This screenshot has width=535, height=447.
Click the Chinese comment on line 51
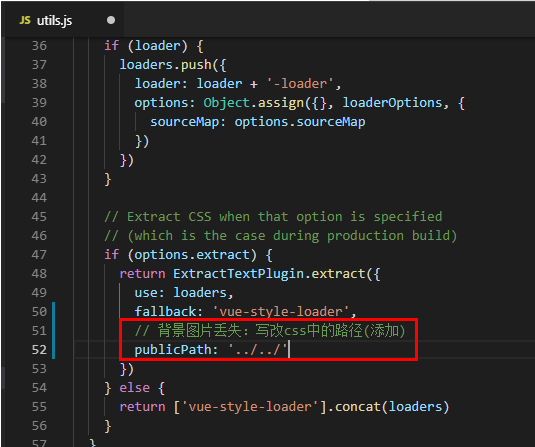[270, 331]
